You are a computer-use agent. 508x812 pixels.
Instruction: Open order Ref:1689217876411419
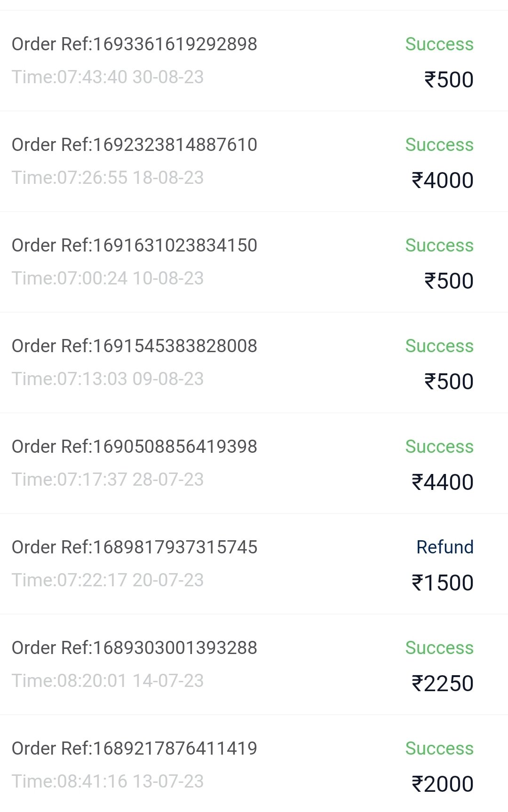point(254,764)
